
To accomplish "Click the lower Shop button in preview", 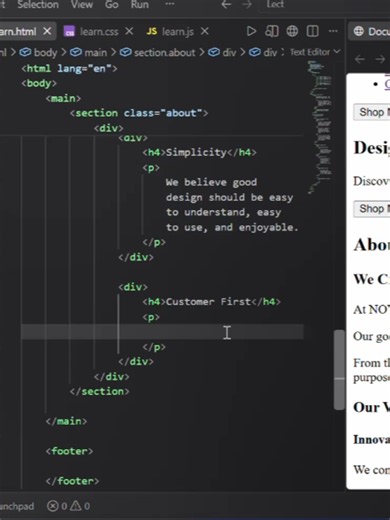I will [x=371, y=209].
